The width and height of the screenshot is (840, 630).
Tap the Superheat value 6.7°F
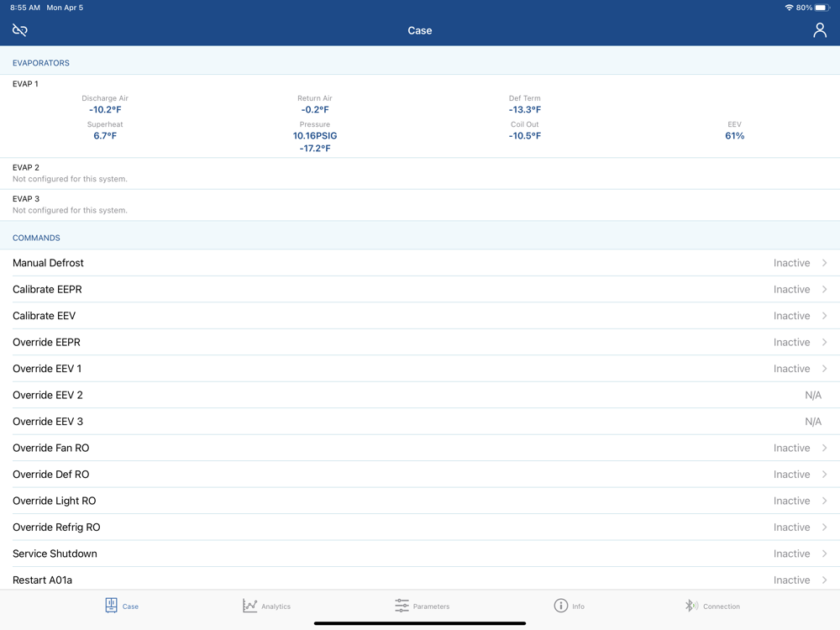click(x=105, y=136)
